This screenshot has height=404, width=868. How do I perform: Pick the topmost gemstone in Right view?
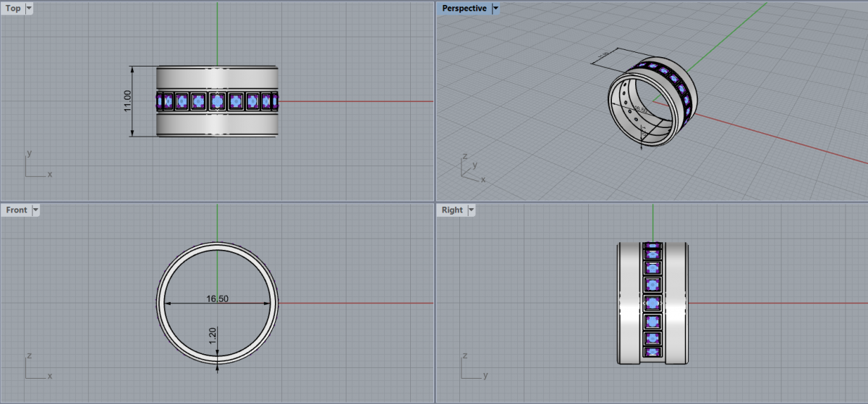coord(653,248)
